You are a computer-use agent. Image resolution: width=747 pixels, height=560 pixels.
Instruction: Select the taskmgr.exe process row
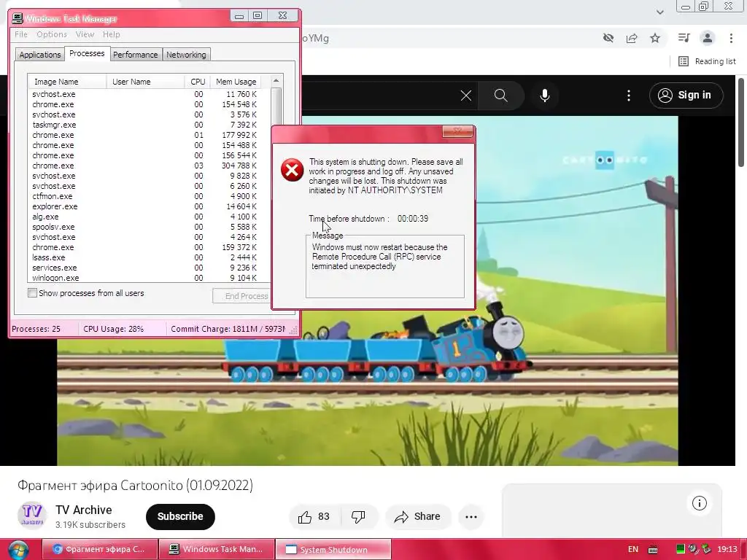[149, 125]
